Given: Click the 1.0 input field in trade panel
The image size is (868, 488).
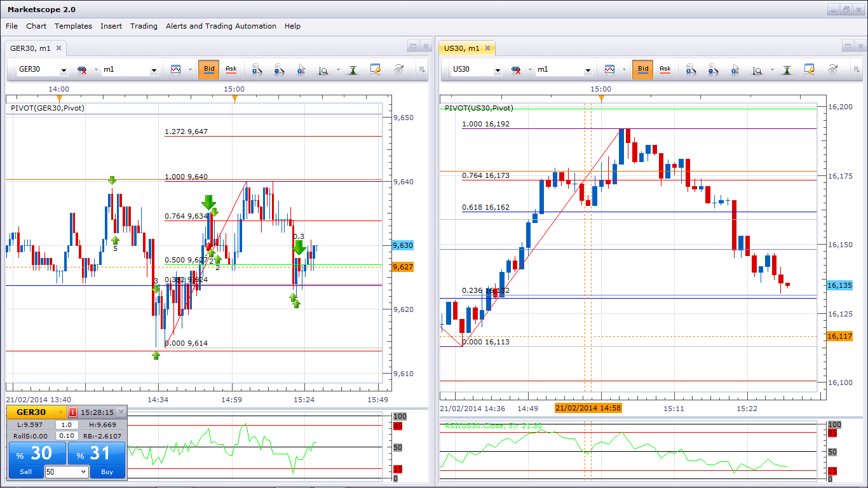Looking at the screenshot, I should (x=66, y=424).
